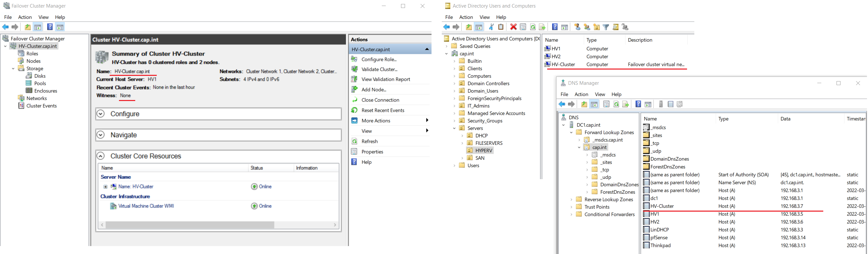
Task: Click notebook record icon in DNS Manager toolbar
Action: (x=670, y=104)
